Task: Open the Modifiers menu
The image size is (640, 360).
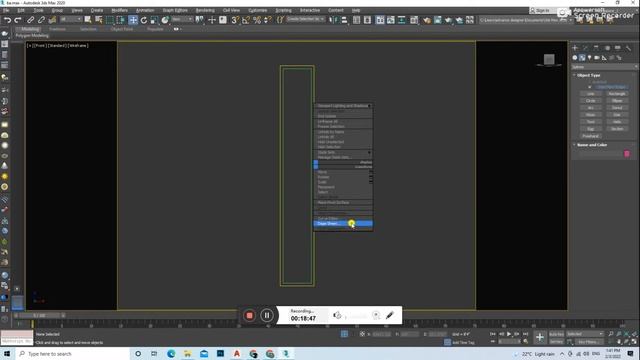Action: pos(120,10)
